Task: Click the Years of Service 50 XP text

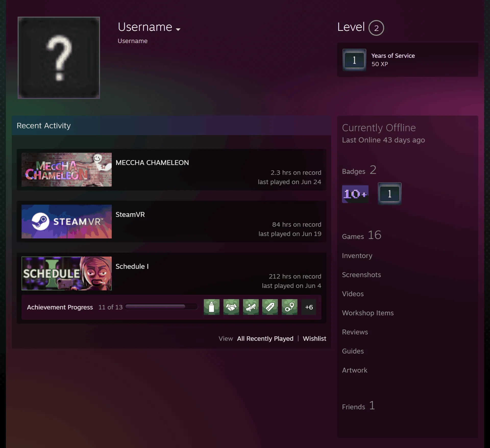Action: (x=393, y=60)
